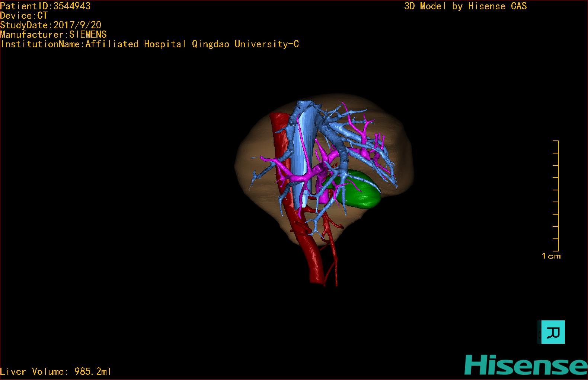Click the "Manufacturer:SIEMENS" text
588x380 pixels.
(53, 35)
